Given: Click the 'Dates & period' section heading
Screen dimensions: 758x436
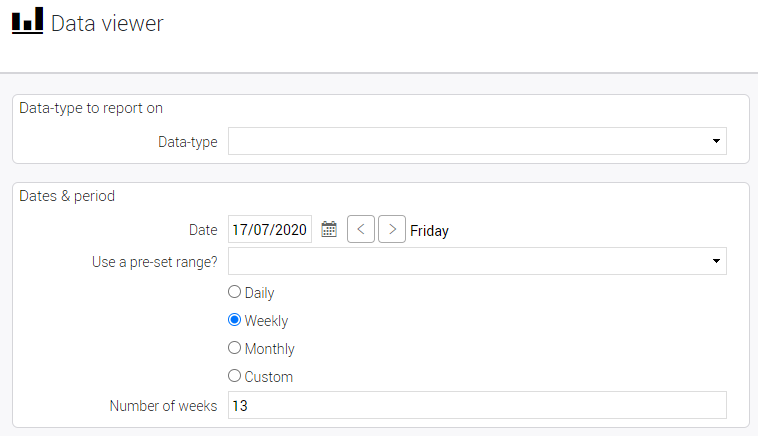Looking at the screenshot, I should tap(67, 196).
